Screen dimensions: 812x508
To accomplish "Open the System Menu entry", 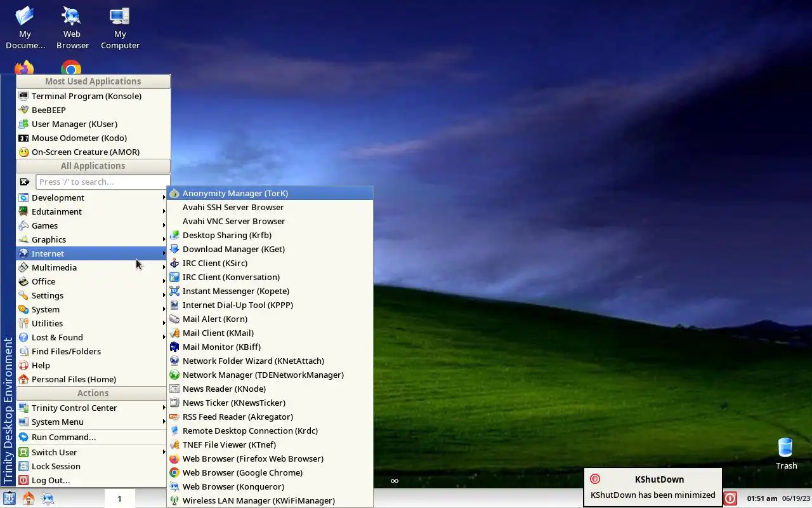I will [93, 422].
